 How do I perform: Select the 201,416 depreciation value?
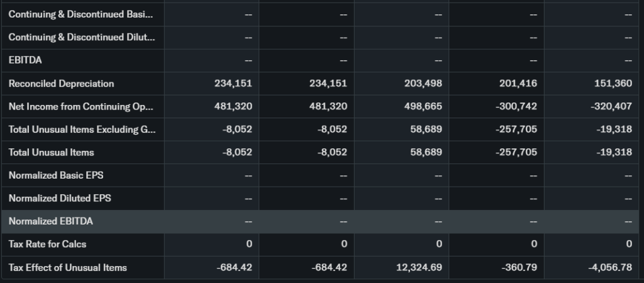pyautogui.click(x=519, y=84)
